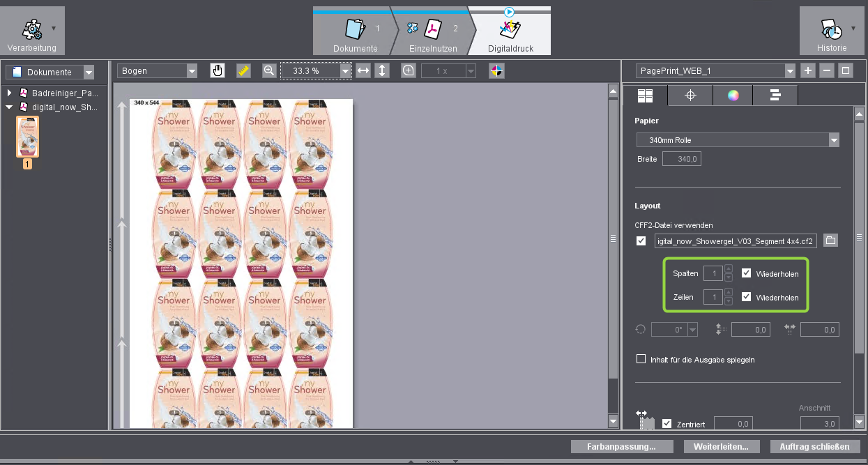Open the layout panel with grid icon

[646, 95]
